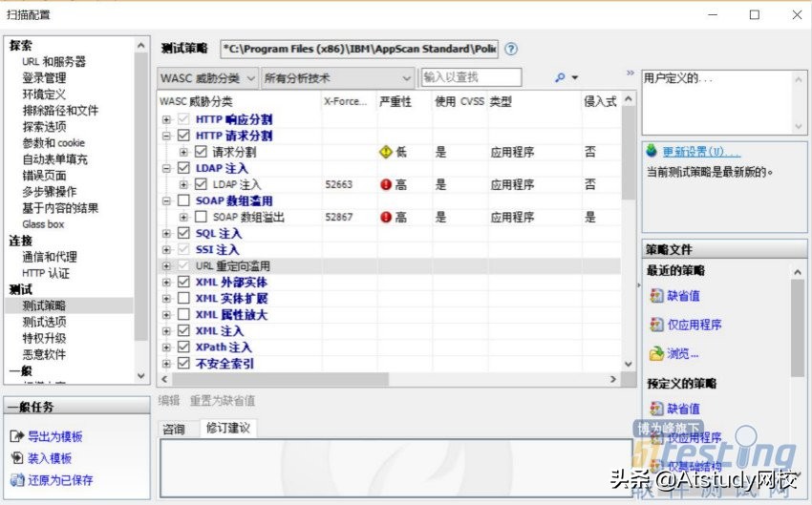Click the 测试策略 file path field

tap(359, 49)
